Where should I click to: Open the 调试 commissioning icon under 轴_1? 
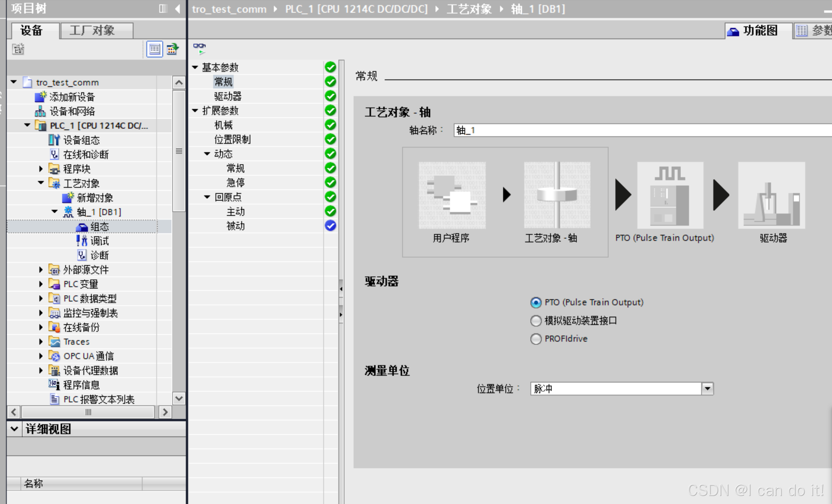tap(82, 241)
